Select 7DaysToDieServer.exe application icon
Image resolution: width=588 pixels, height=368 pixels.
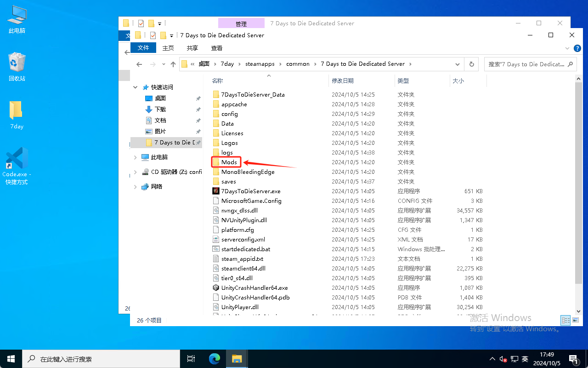pos(216,191)
